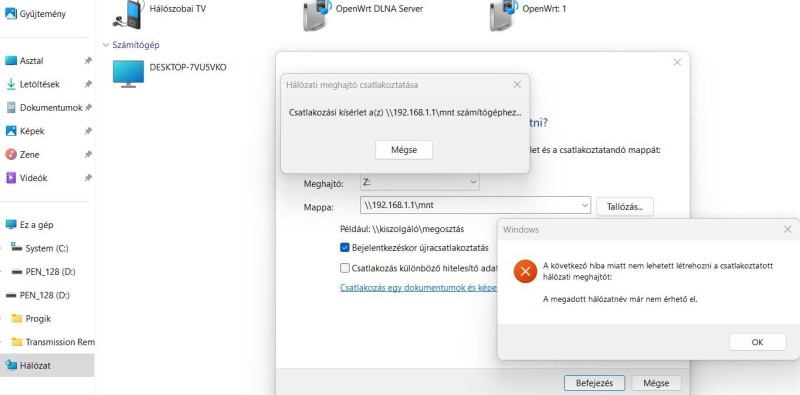Select the System (C:) drive icon

tap(16, 248)
